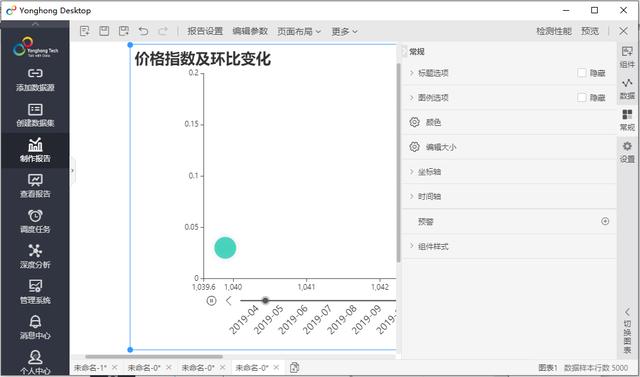Open 消息中心 in the sidebar
The width and height of the screenshot is (640, 377).
coord(35,328)
